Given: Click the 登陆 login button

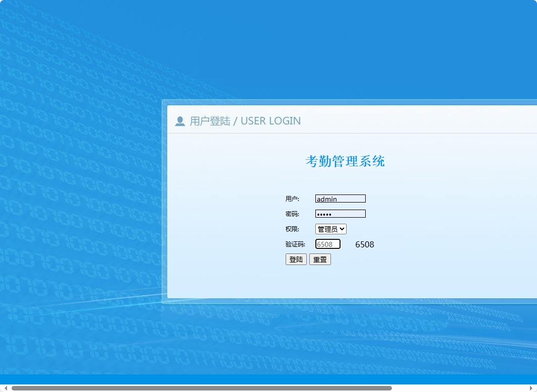Looking at the screenshot, I should click(296, 259).
